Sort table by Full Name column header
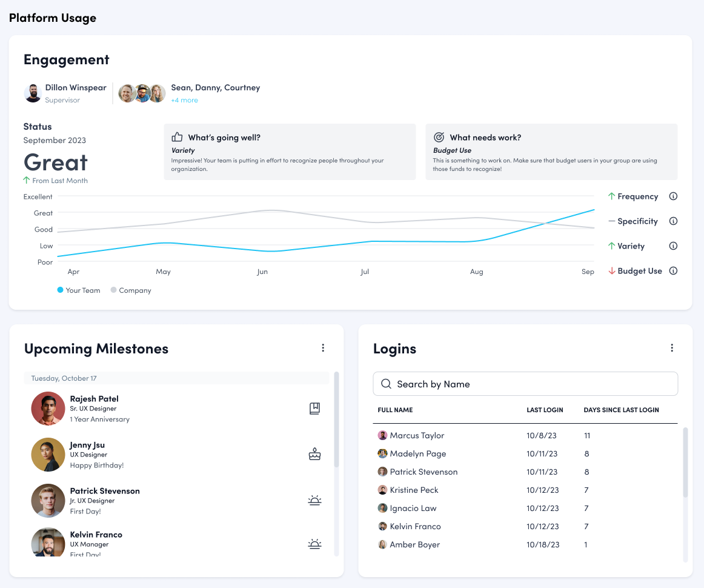 pyautogui.click(x=395, y=410)
